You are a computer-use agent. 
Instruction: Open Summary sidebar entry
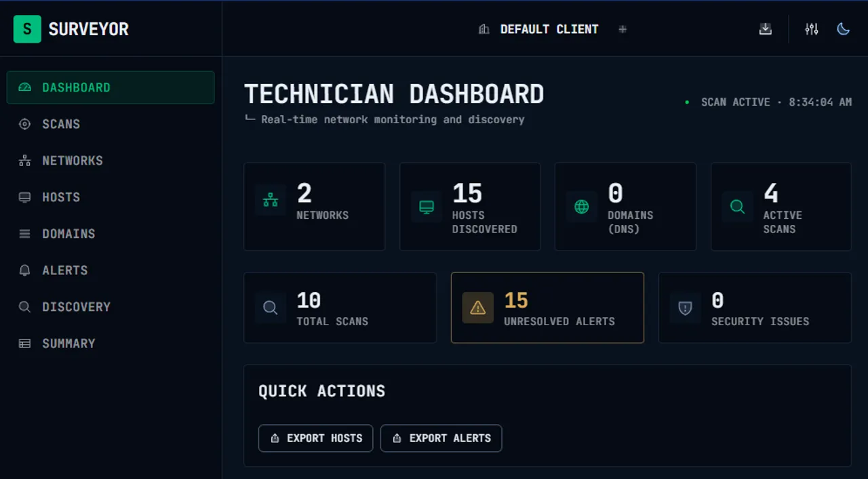(x=68, y=343)
